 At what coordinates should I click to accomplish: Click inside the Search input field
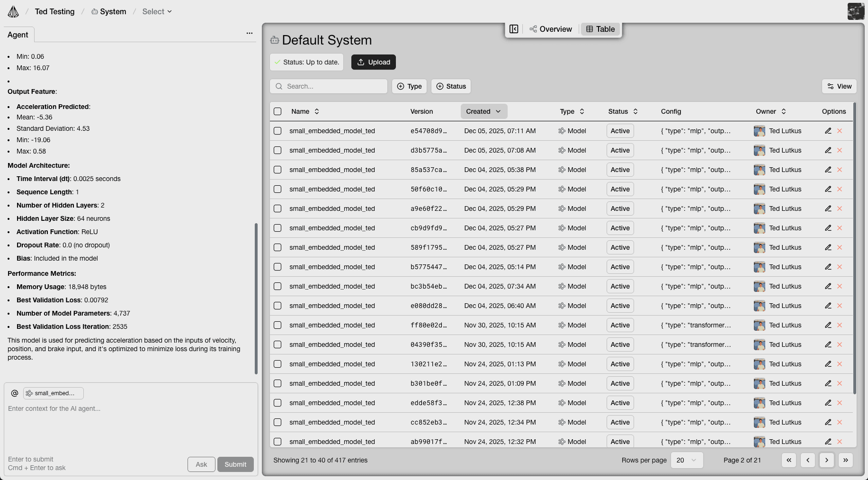(329, 86)
